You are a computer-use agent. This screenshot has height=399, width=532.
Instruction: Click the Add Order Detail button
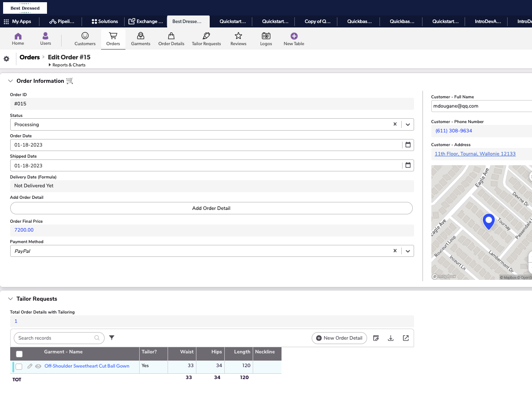tap(211, 208)
